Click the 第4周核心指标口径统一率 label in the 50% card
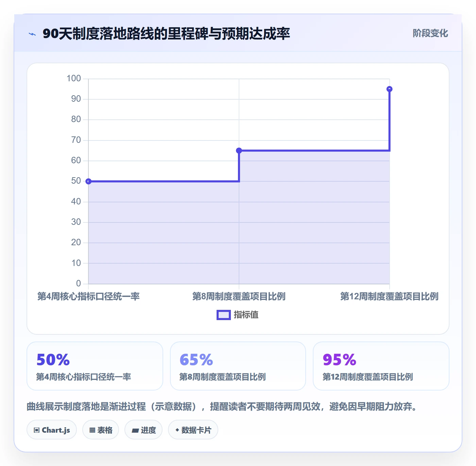The height and width of the screenshot is (466, 476). 84,377
